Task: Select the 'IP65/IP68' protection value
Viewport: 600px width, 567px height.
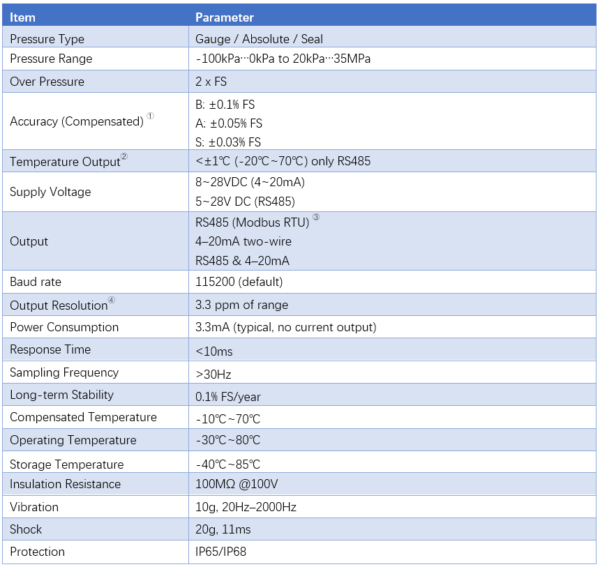Action: click(220, 552)
